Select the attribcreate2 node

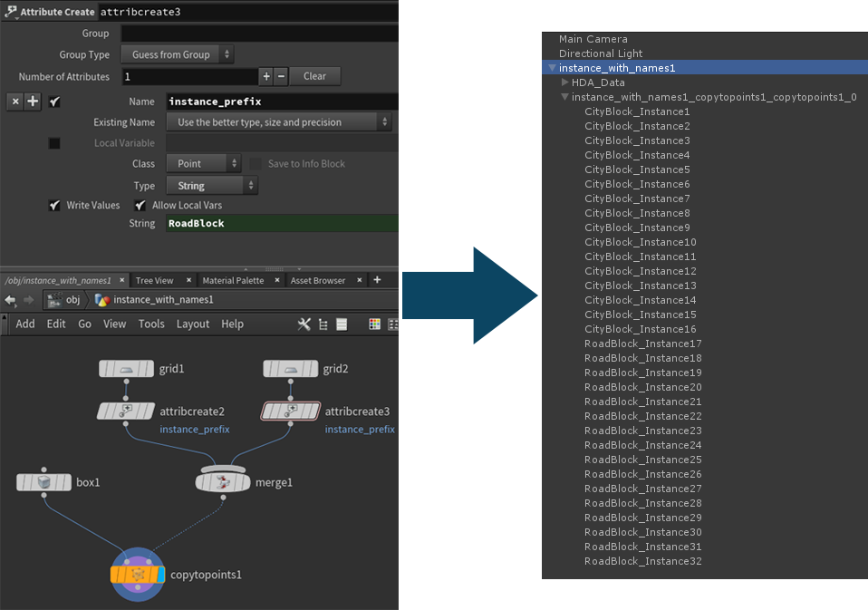126,412
